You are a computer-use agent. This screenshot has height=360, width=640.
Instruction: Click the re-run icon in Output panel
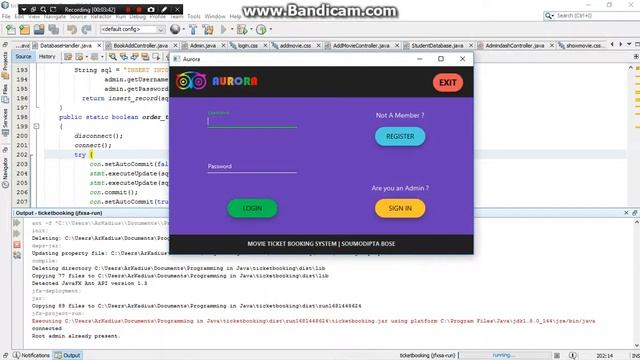[17, 223]
